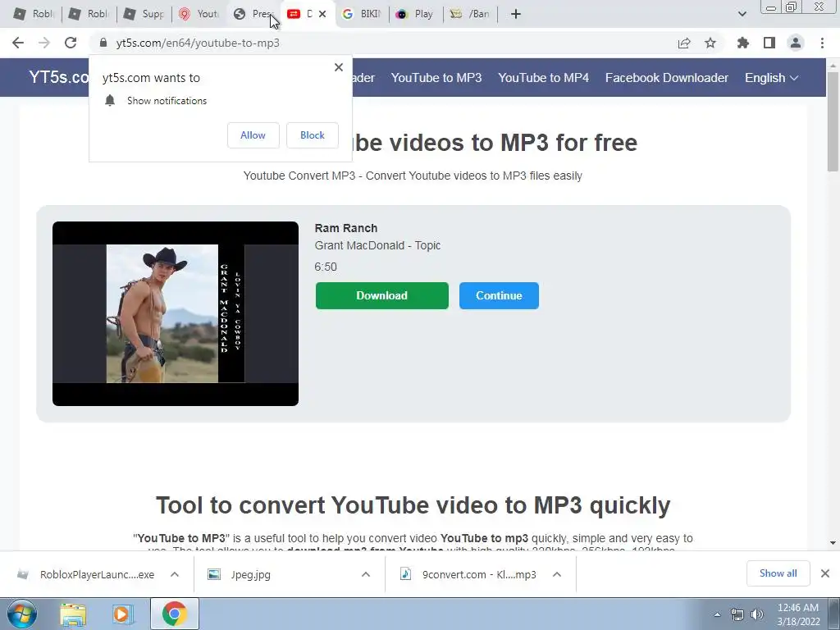Show hidden system tray icons
This screenshot has height=630, width=840.
point(717,614)
